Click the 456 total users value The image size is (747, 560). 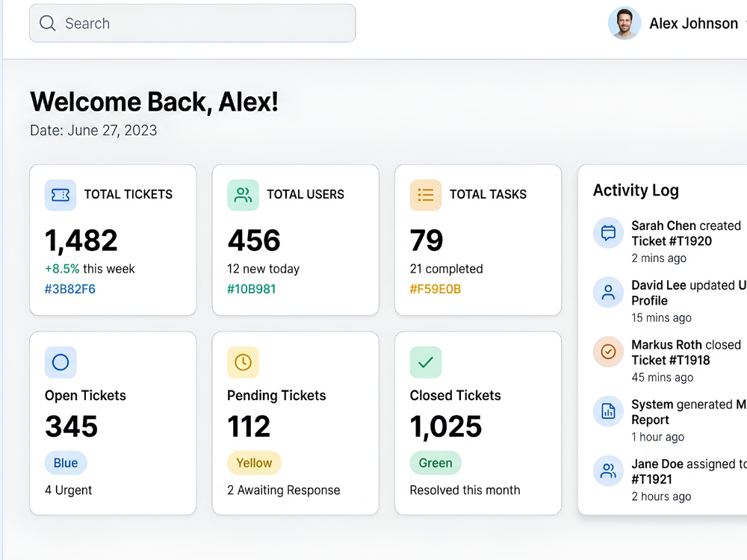(254, 240)
